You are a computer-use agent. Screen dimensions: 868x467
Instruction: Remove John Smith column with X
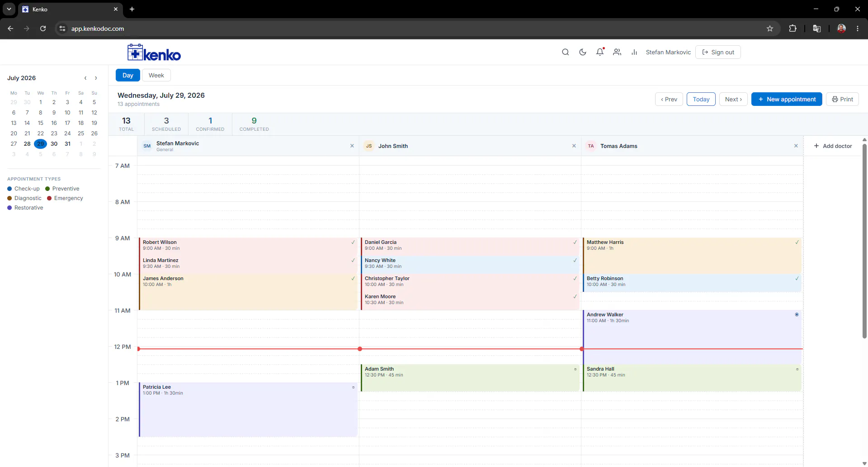pos(574,146)
